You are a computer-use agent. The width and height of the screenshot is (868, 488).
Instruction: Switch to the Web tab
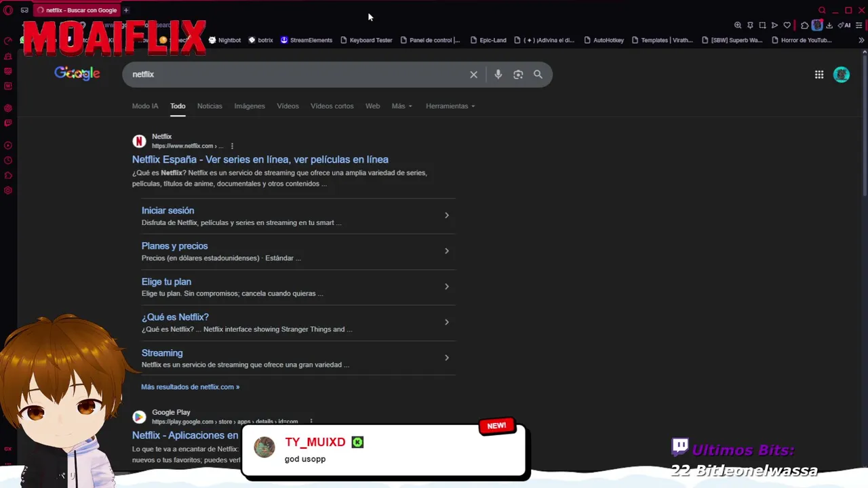point(373,106)
